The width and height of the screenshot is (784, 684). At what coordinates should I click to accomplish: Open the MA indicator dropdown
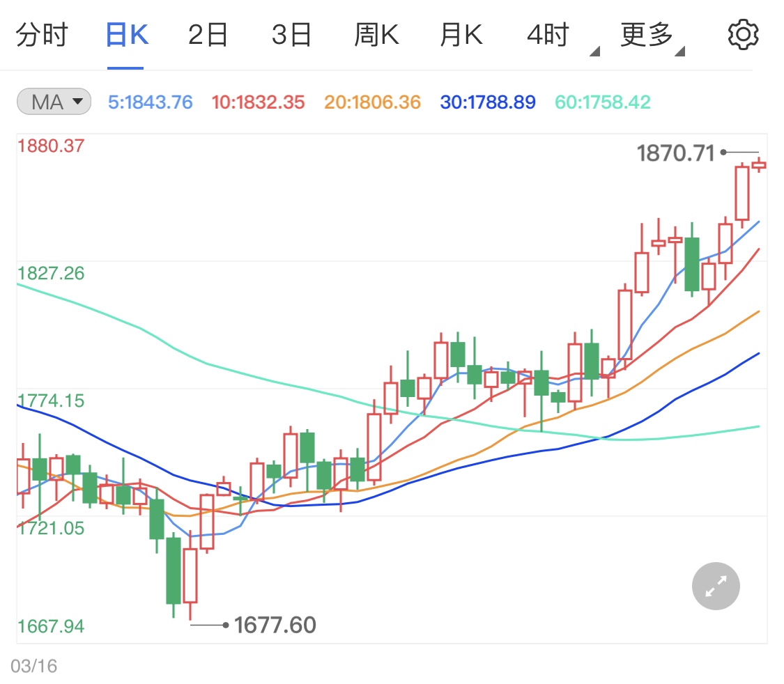pyautogui.click(x=54, y=102)
